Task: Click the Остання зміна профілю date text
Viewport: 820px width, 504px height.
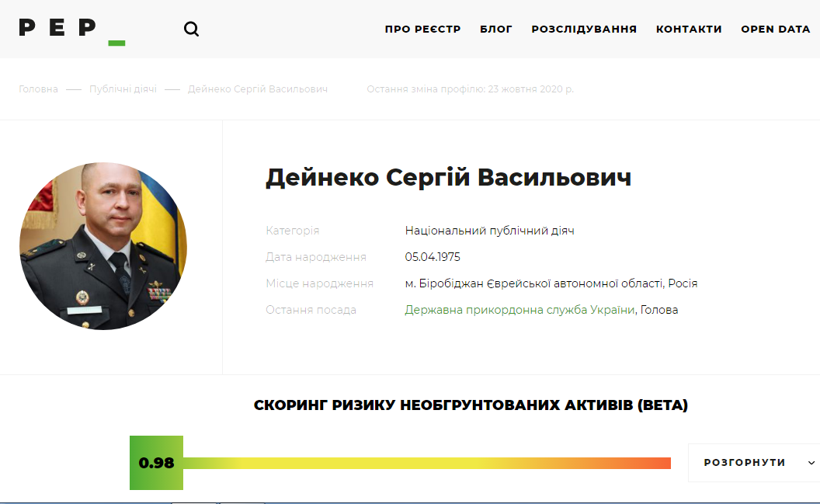Action: click(470, 89)
